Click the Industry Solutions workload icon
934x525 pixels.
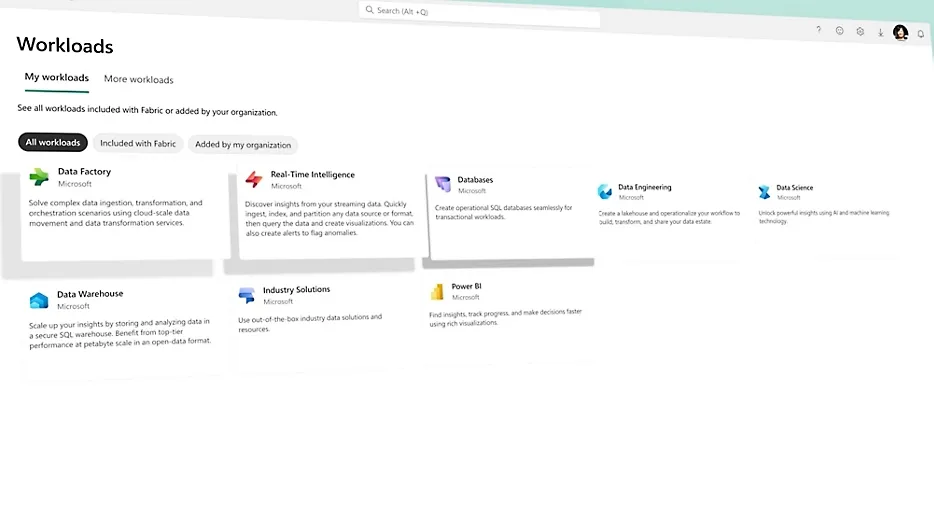pyautogui.click(x=246, y=295)
